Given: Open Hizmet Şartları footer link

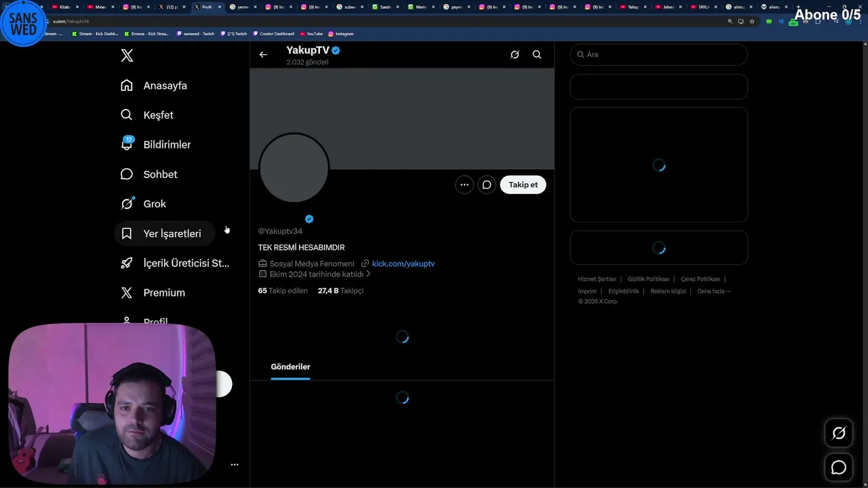Looking at the screenshot, I should [597, 279].
